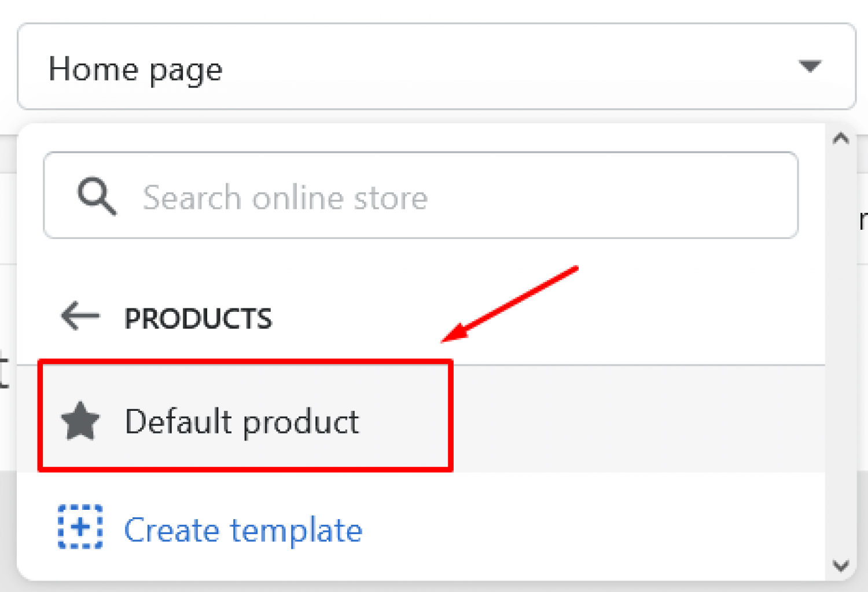The width and height of the screenshot is (868, 592).
Task: Select the Default product template
Action: point(421,419)
